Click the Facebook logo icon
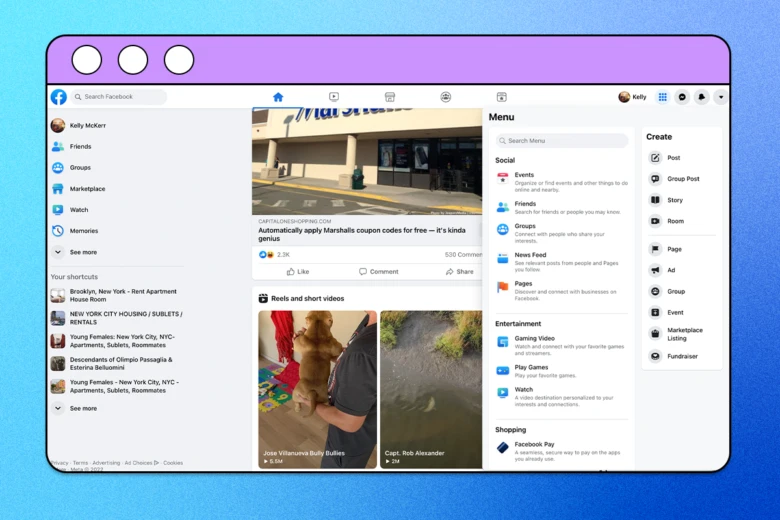This screenshot has width=780, height=520. [59, 97]
